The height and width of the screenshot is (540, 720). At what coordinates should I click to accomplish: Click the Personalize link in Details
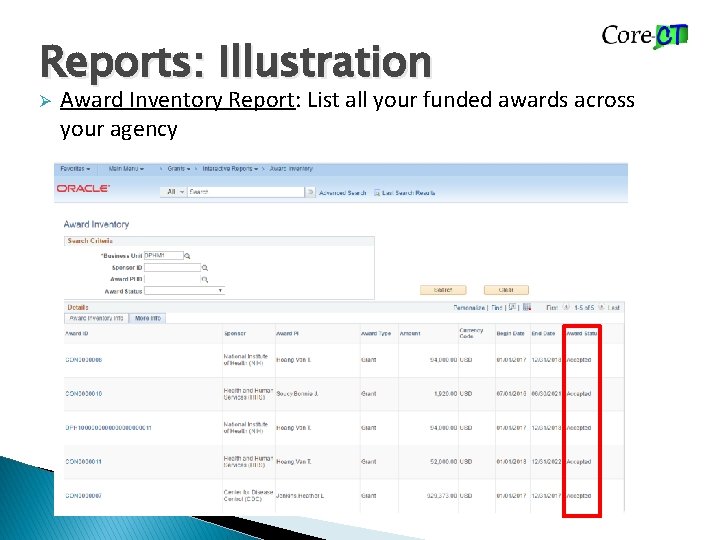(469, 308)
